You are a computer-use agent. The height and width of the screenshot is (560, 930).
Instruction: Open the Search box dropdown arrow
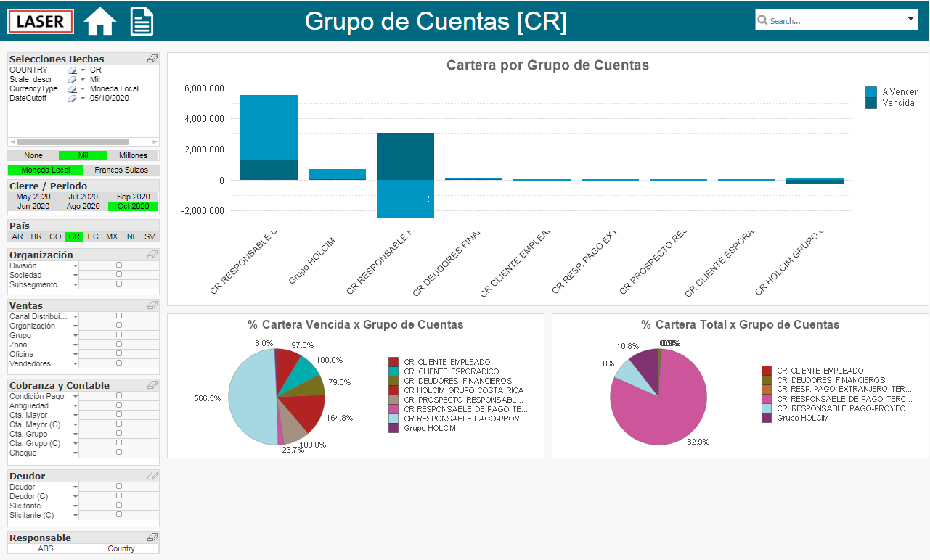911,20
